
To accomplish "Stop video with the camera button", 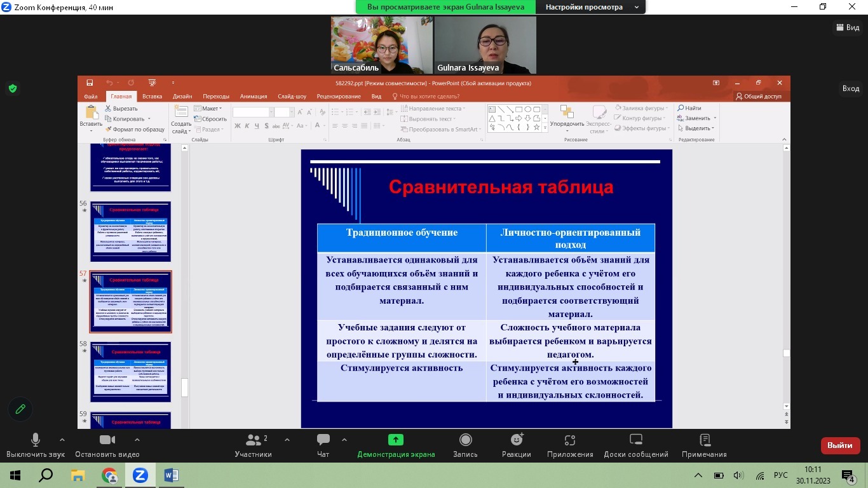I will tap(107, 440).
